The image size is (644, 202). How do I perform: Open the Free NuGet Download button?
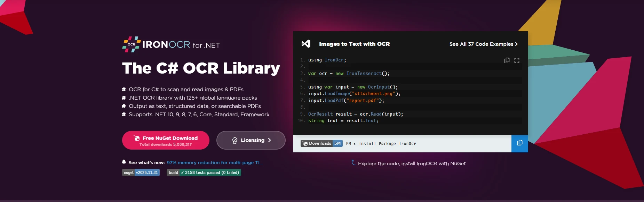(x=166, y=140)
